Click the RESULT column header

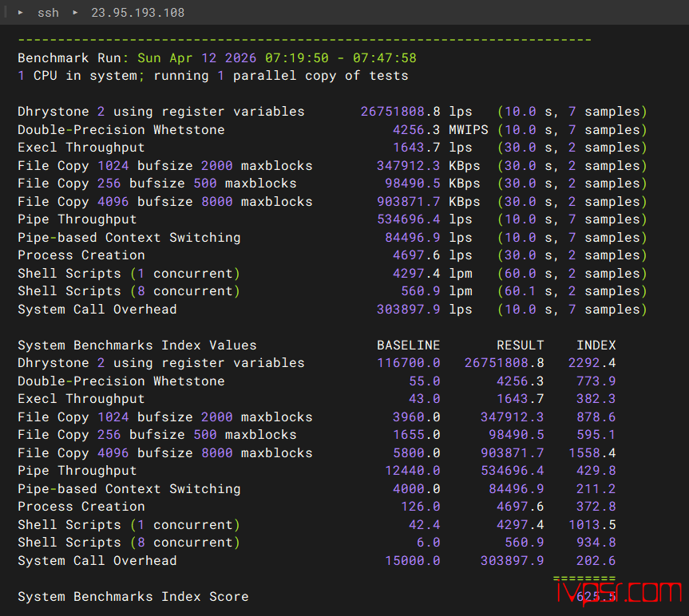520,346
